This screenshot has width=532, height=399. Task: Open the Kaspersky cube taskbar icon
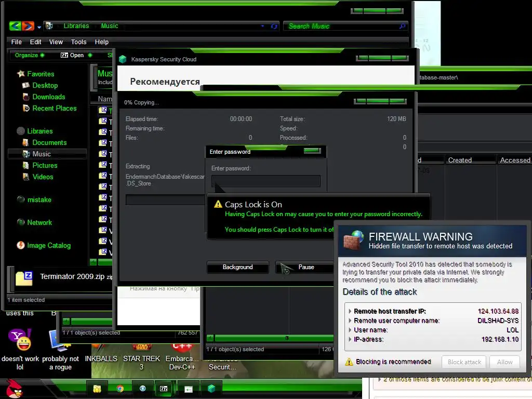tap(211, 389)
